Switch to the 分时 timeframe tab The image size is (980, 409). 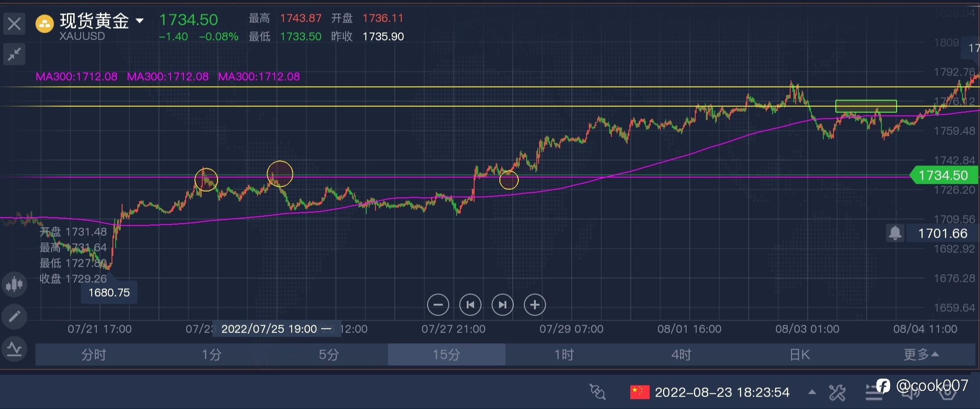(94, 355)
